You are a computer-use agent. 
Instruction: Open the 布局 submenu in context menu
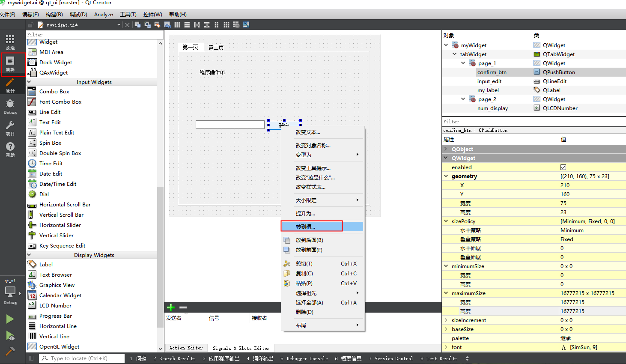(322, 325)
